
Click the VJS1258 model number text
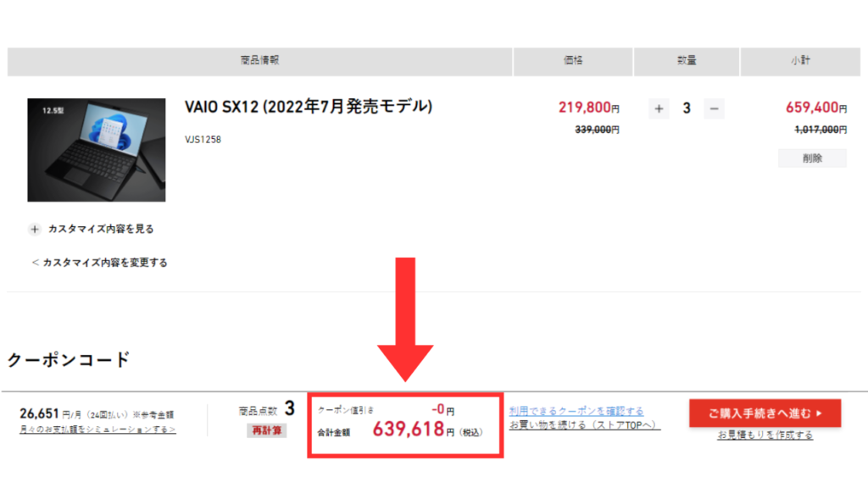click(203, 139)
